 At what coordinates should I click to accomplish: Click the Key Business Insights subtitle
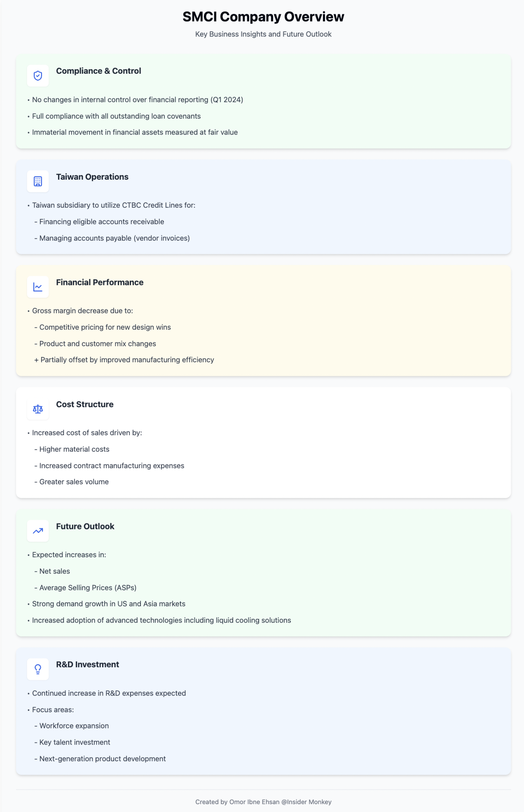[263, 34]
